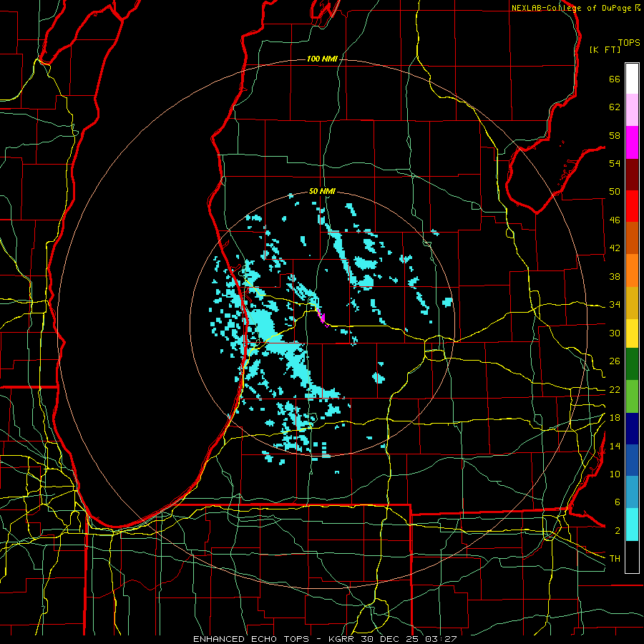
Task: Click the '100 NMI' range ring label
Action: pos(322,59)
